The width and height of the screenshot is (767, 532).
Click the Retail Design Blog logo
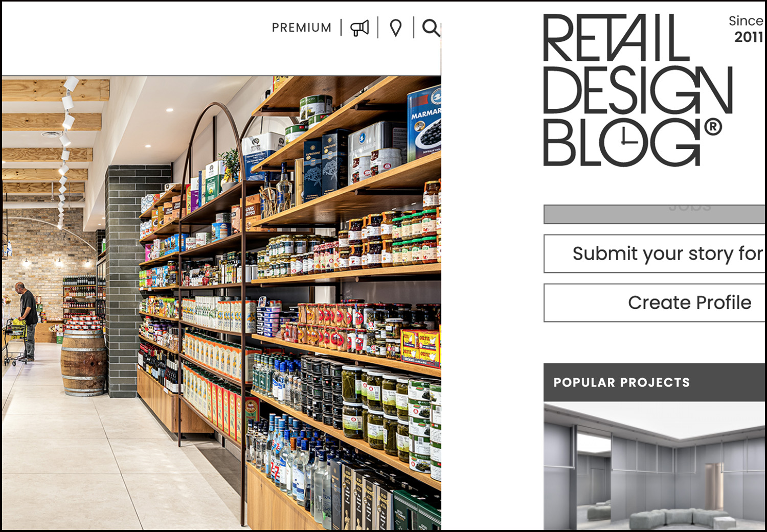(638, 90)
